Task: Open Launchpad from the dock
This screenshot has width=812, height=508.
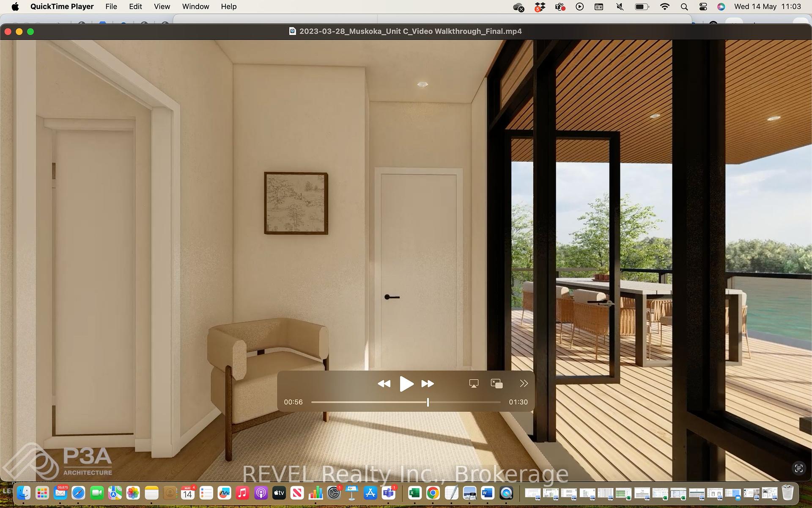Action: [42, 493]
